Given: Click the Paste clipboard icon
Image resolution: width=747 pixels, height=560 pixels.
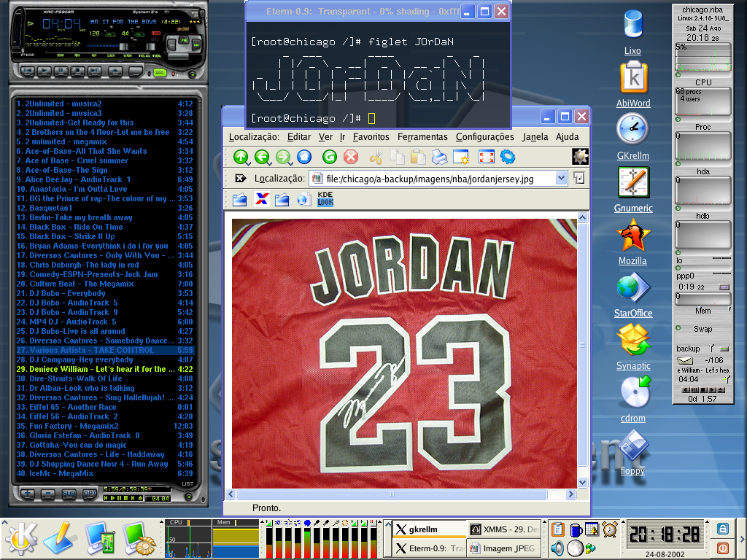Looking at the screenshot, I should [x=418, y=157].
